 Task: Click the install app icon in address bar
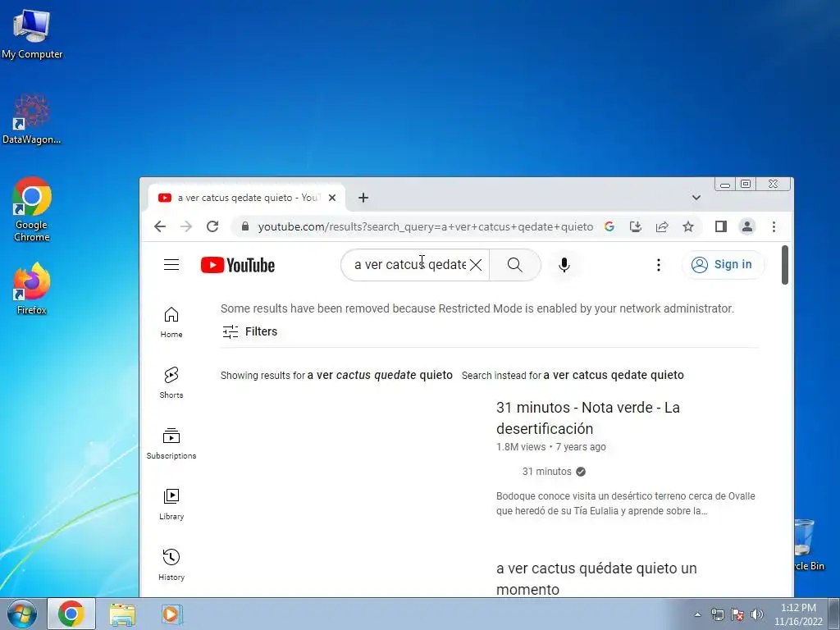(636, 226)
